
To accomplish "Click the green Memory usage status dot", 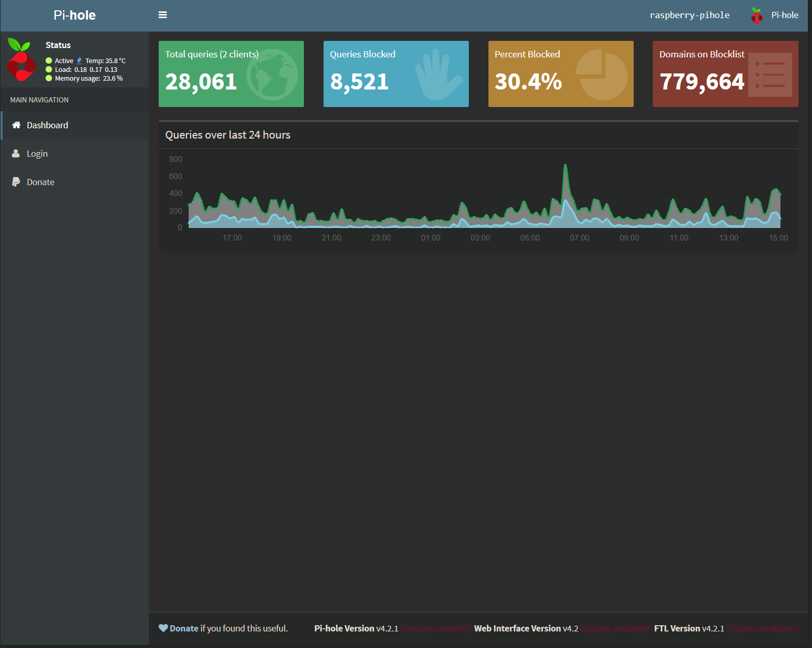I will (x=49, y=78).
